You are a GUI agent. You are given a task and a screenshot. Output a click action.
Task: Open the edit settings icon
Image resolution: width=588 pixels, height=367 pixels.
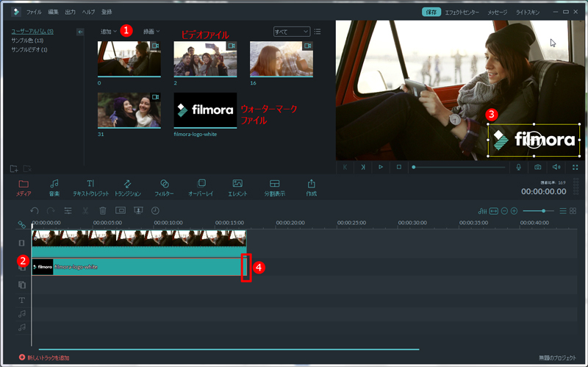coord(68,210)
